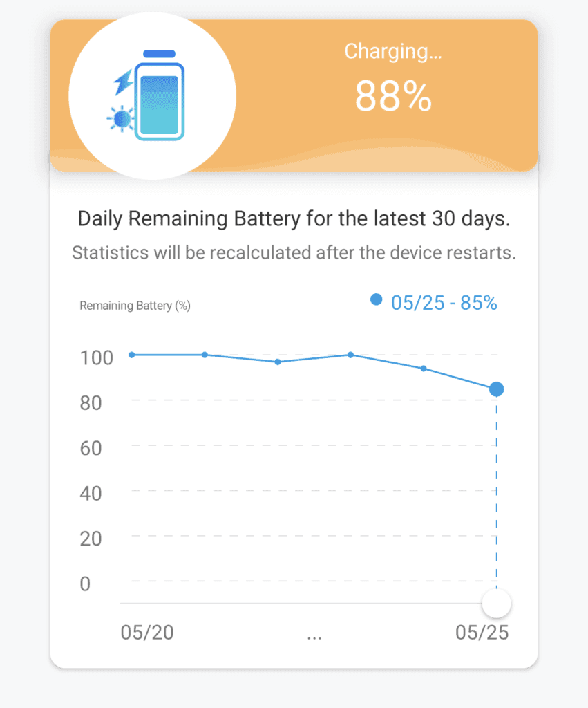Click the statistics recalculated notice text
The image size is (588, 708).
(294, 252)
